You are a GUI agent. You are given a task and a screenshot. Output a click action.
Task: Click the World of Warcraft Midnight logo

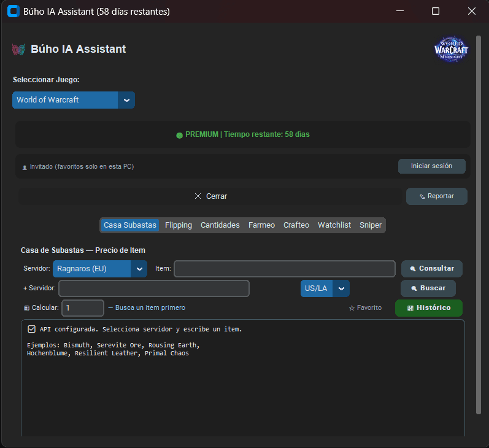coord(451,49)
